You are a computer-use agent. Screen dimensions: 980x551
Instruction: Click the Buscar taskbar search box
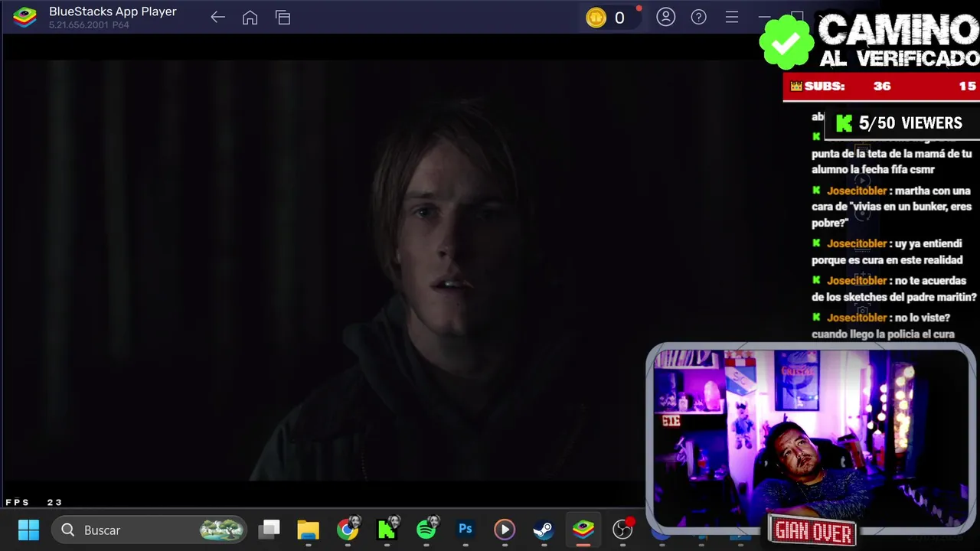150,530
